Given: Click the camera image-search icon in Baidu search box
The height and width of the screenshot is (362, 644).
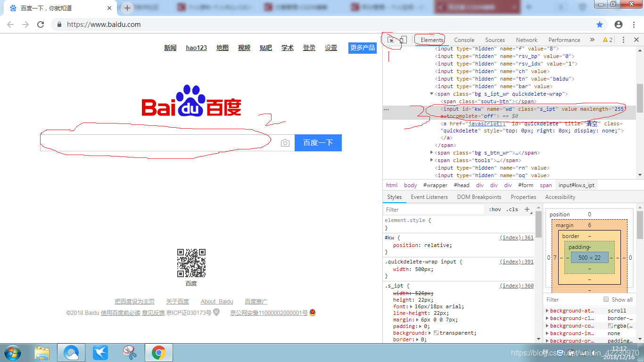Looking at the screenshot, I should click(x=285, y=143).
